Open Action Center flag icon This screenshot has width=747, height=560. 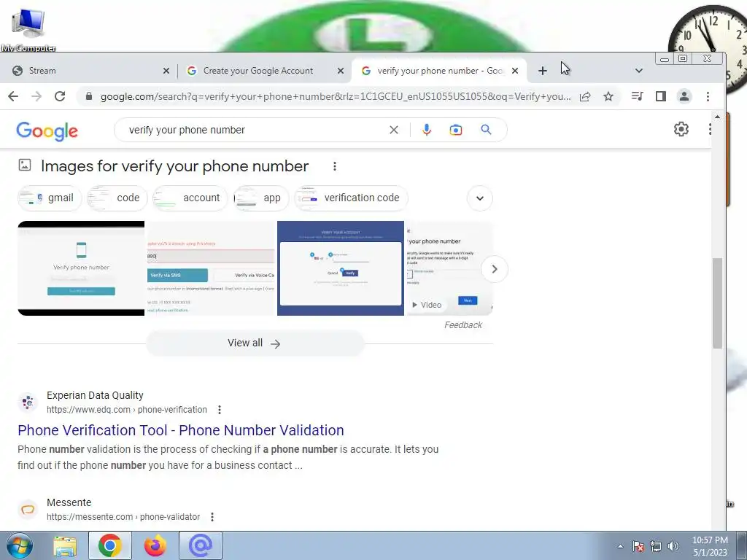pos(638,546)
